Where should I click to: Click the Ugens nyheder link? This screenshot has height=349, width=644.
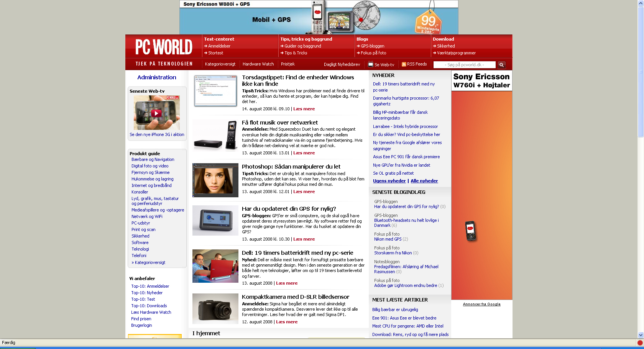pos(389,181)
